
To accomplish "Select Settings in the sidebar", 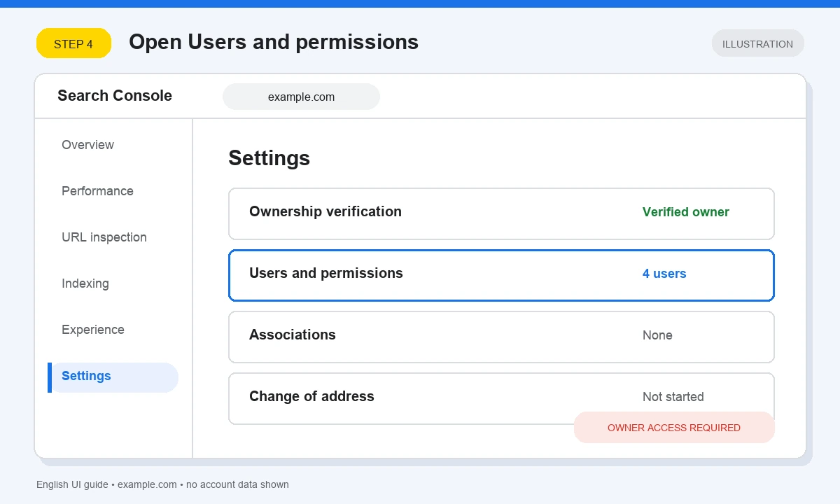I will coord(113,377).
